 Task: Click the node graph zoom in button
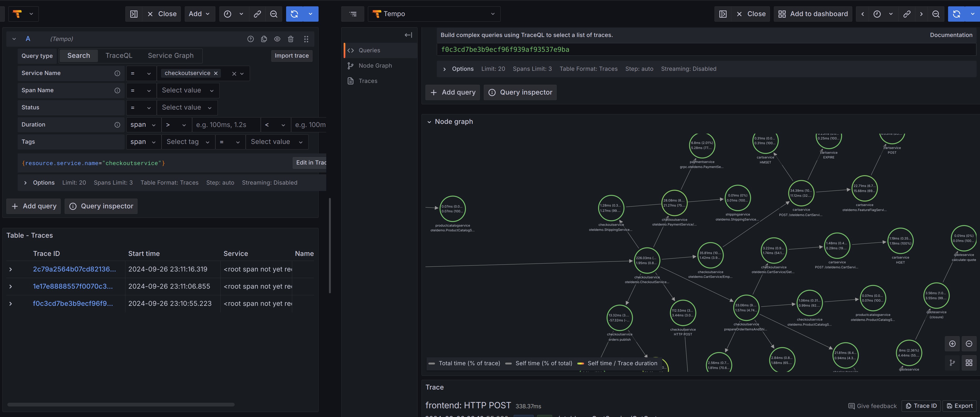pyautogui.click(x=952, y=344)
